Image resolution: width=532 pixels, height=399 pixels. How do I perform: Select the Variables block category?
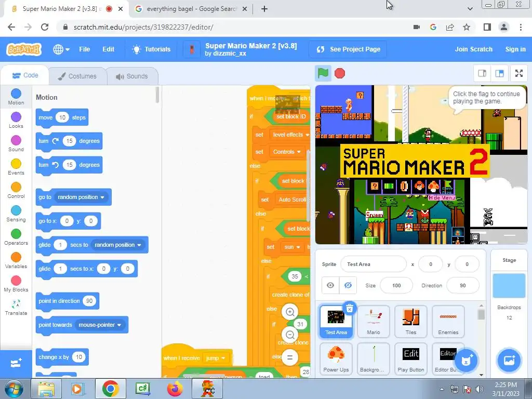[16, 261]
